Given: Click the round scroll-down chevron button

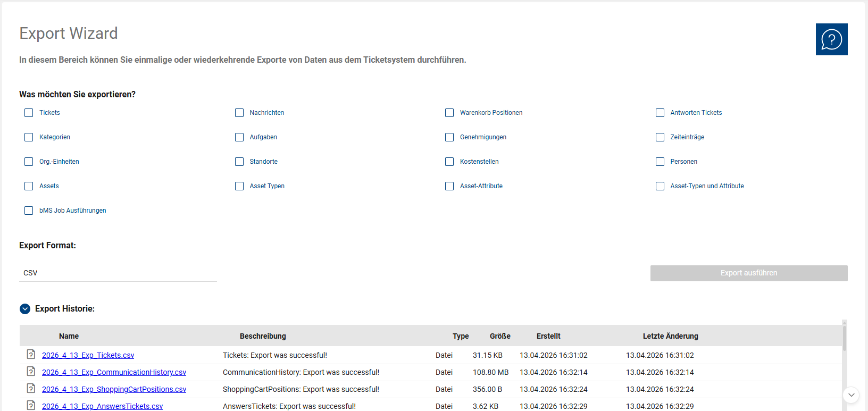Looking at the screenshot, I should (852, 395).
